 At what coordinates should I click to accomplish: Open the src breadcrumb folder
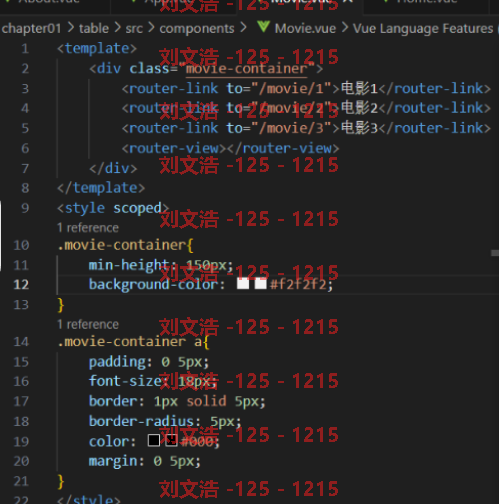point(134,28)
